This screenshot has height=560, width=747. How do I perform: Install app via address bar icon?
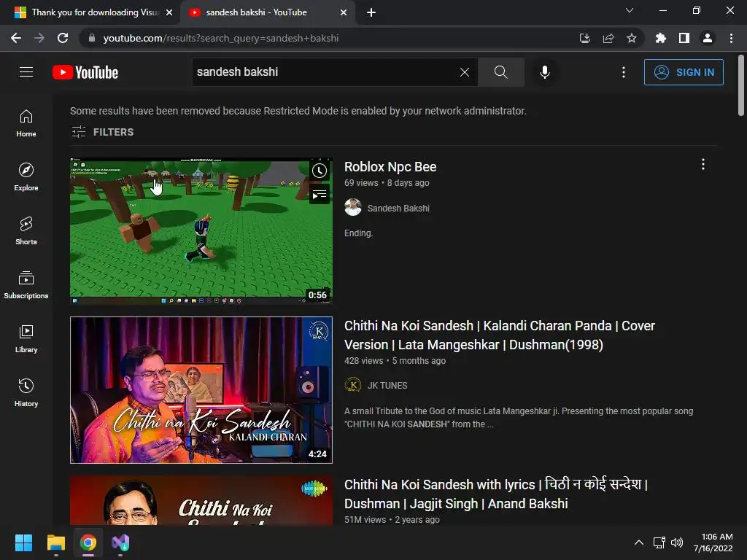coord(584,38)
